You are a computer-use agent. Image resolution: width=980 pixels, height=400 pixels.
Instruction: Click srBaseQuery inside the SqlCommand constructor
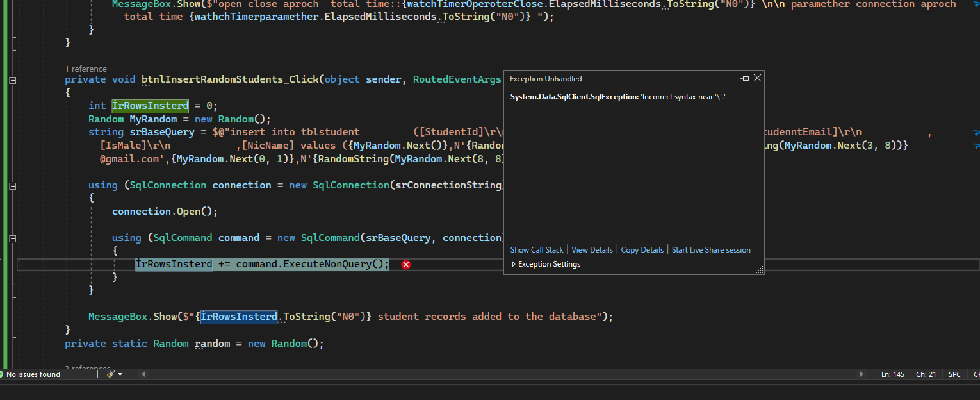coord(397,238)
